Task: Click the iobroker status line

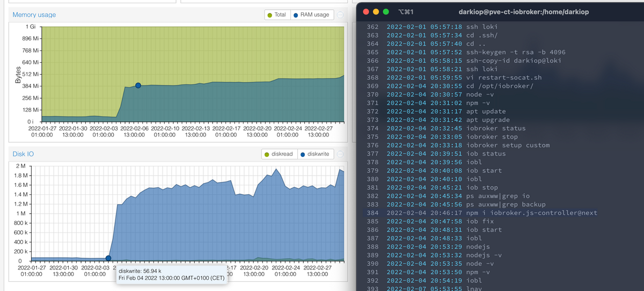Action: [x=445, y=128]
